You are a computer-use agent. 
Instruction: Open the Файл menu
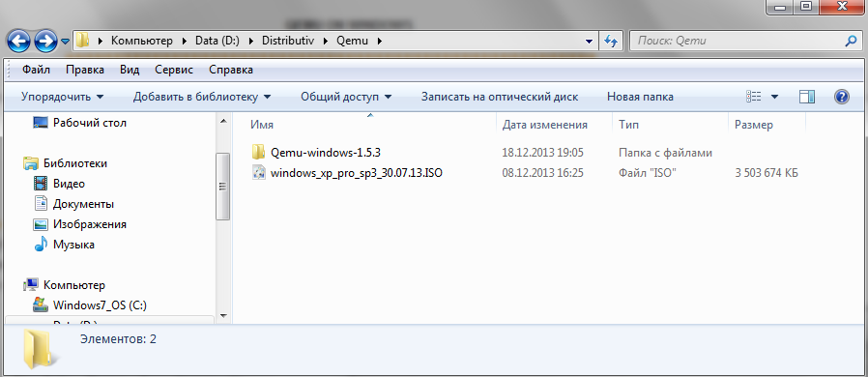(x=36, y=70)
